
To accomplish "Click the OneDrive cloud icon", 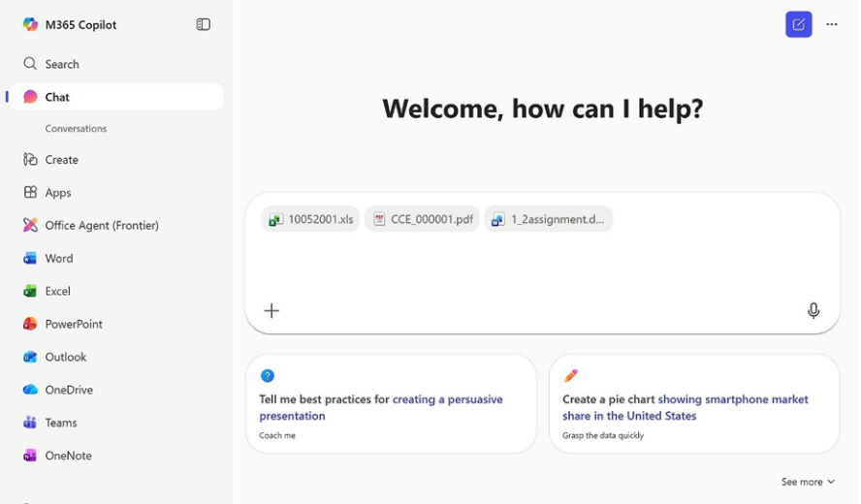I will pos(30,390).
